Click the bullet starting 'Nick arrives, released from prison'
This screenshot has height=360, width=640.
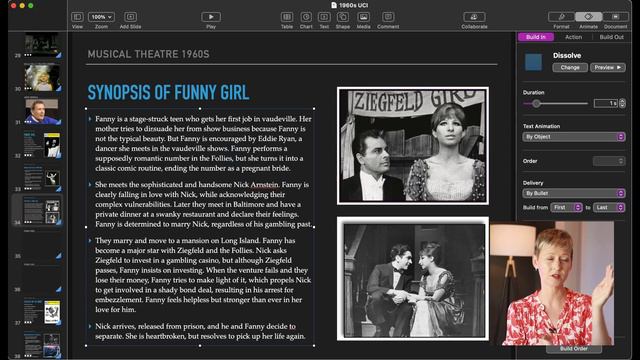click(x=200, y=331)
